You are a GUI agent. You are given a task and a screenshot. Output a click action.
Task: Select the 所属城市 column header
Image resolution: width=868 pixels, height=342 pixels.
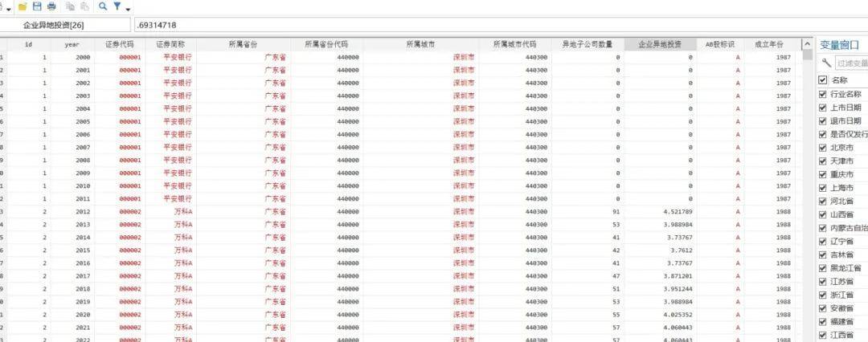(420, 44)
